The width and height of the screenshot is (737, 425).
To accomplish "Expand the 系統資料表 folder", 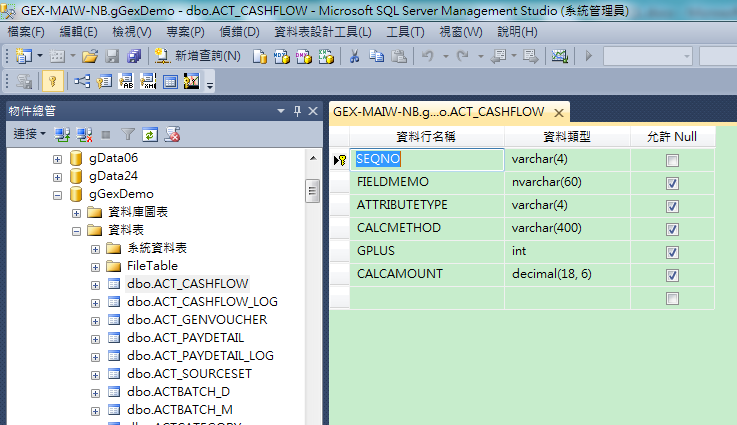I will tap(95, 249).
